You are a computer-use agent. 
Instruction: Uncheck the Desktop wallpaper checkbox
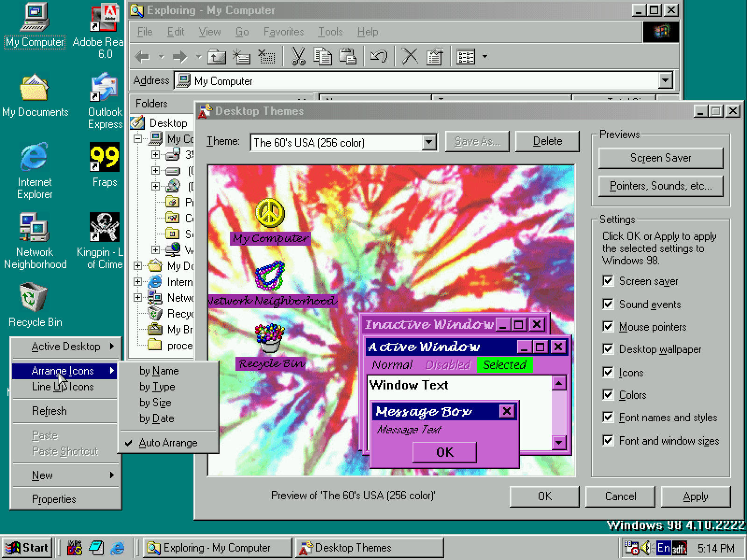point(608,349)
